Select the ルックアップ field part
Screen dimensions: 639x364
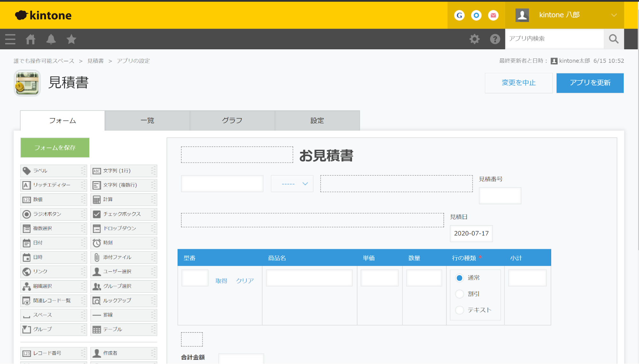124,300
